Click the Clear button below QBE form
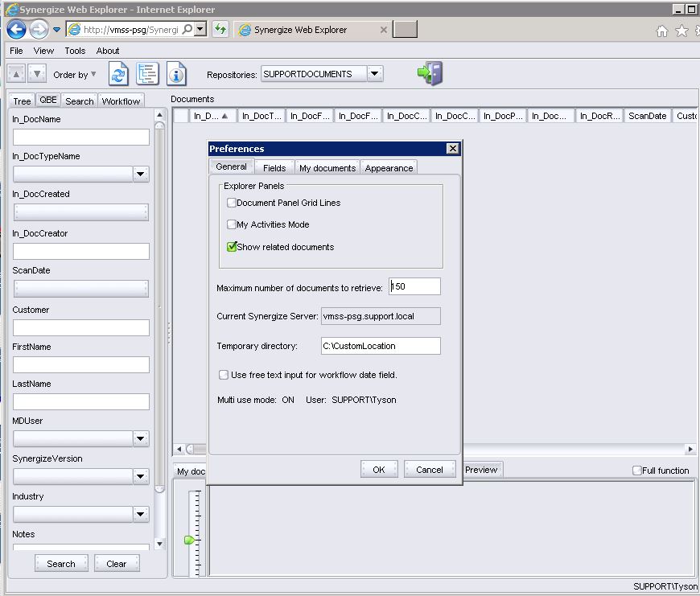 pyautogui.click(x=117, y=564)
